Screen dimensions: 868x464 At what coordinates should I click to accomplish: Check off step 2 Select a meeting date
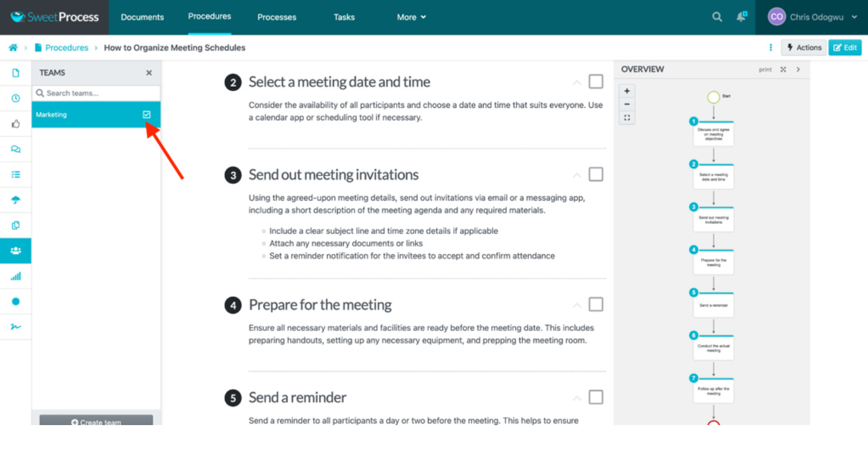[x=596, y=81]
